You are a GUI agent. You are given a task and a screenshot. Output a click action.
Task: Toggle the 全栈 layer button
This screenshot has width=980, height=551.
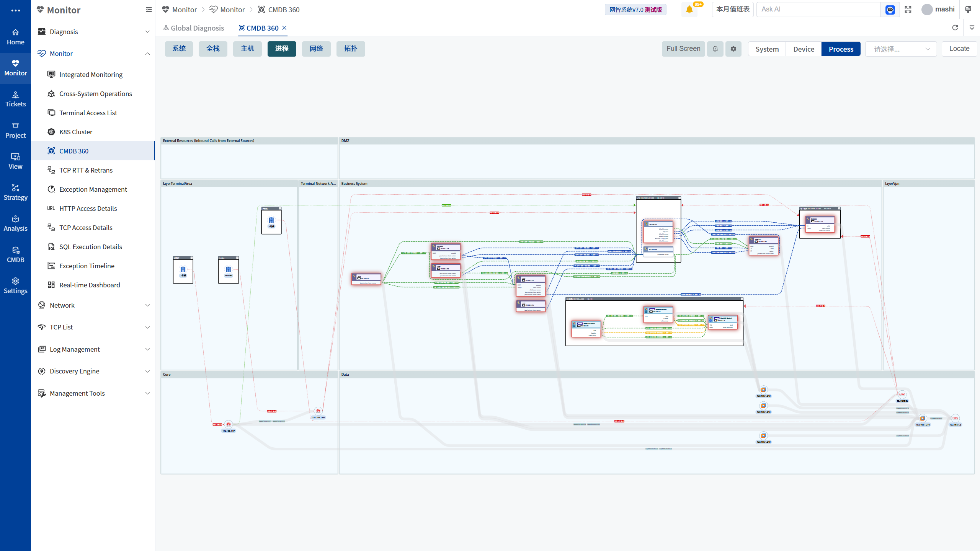[x=213, y=49]
